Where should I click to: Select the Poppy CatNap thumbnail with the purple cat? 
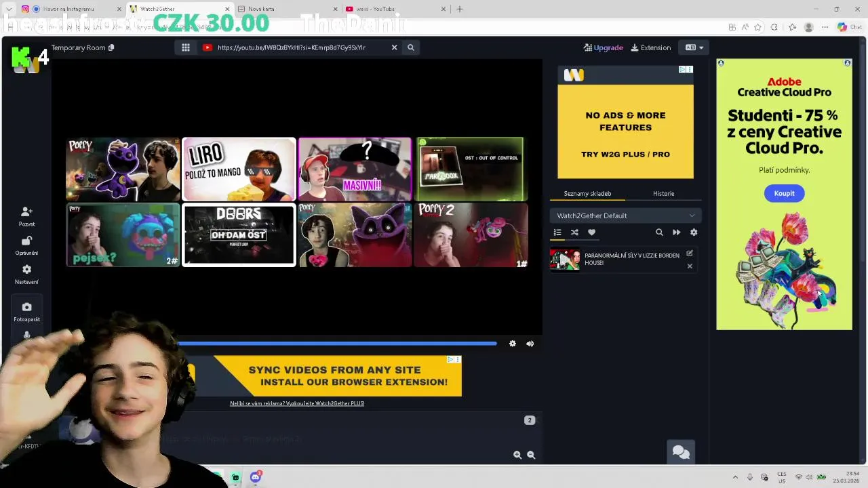(x=123, y=169)
